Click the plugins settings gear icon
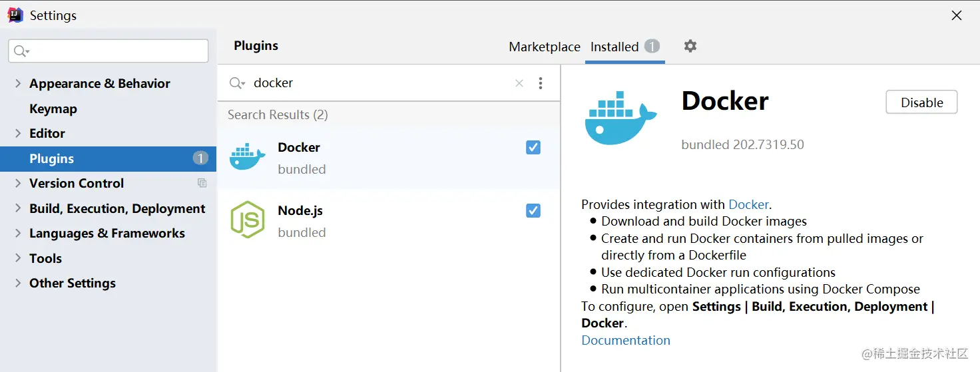Screen dimensions: 980x372 690,46
